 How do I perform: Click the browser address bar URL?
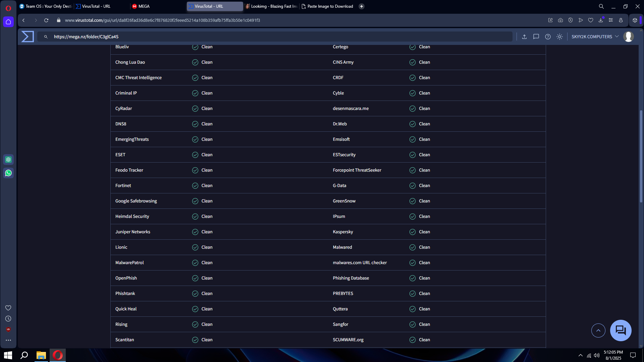coord(162,20)
